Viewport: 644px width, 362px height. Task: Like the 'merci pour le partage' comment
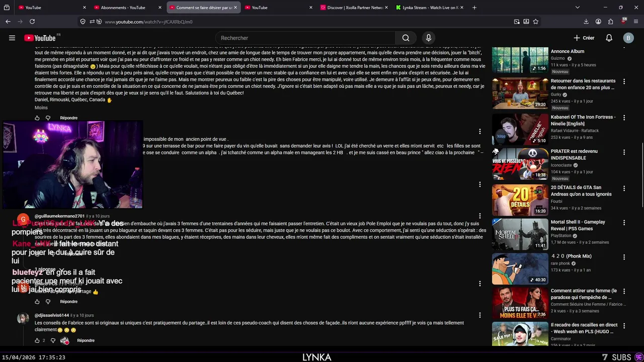tap(37, 302)
